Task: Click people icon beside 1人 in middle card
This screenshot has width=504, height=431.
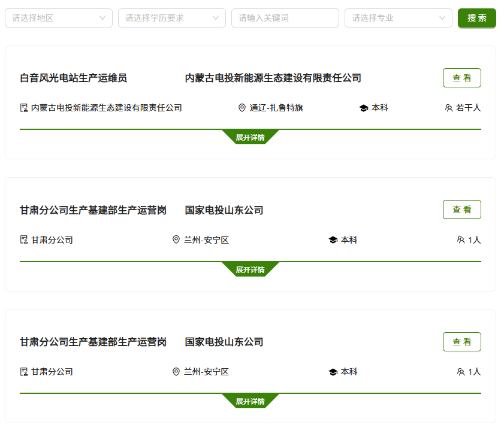Action: pos(461,239)
